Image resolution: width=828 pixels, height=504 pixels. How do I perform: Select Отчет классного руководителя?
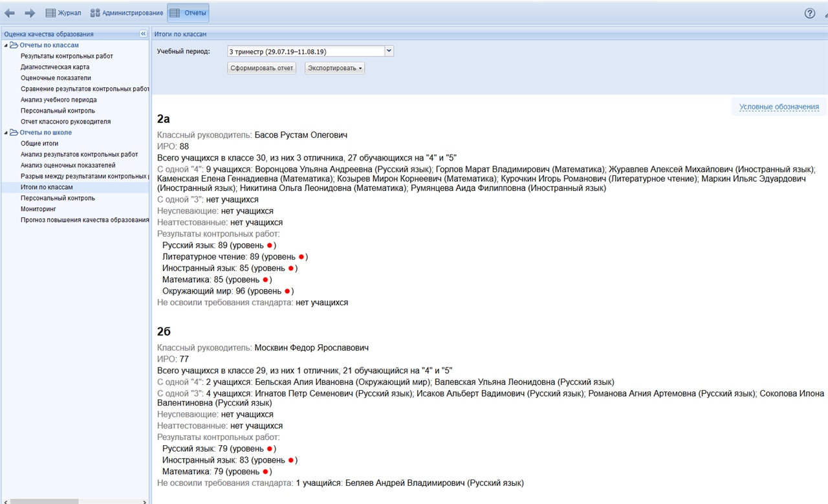click(65, 122)
